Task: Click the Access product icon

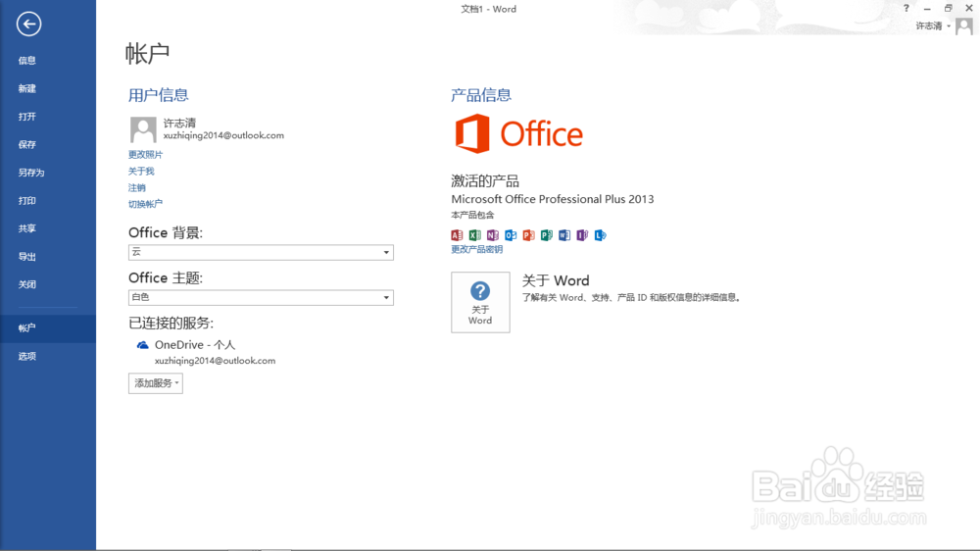Action: pyautogui.click(x=457, y=235)
